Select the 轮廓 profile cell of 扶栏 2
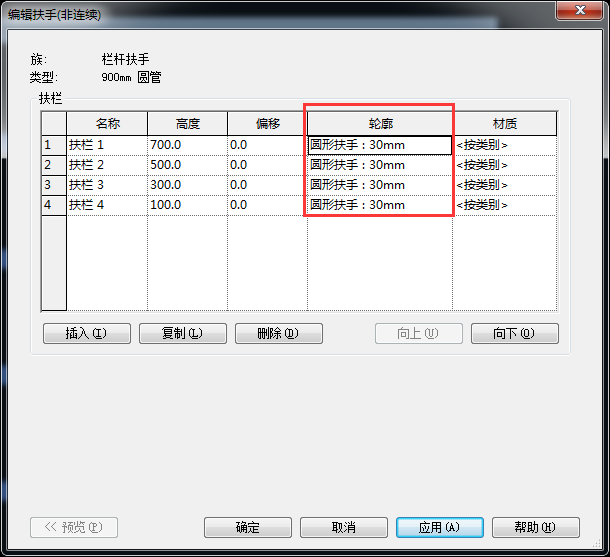 tap(379, 165)
